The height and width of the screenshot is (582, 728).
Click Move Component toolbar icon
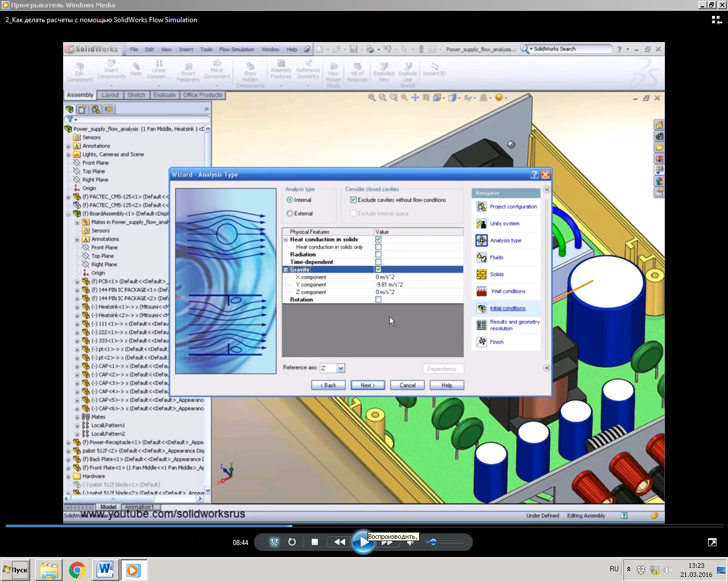[217, 70]
